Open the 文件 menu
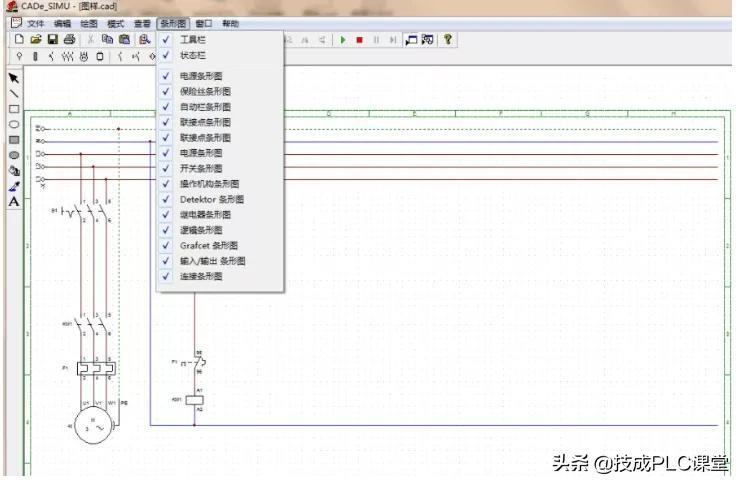Image resolution: width=743 pixels, height=486 pixels. (36, 23)
